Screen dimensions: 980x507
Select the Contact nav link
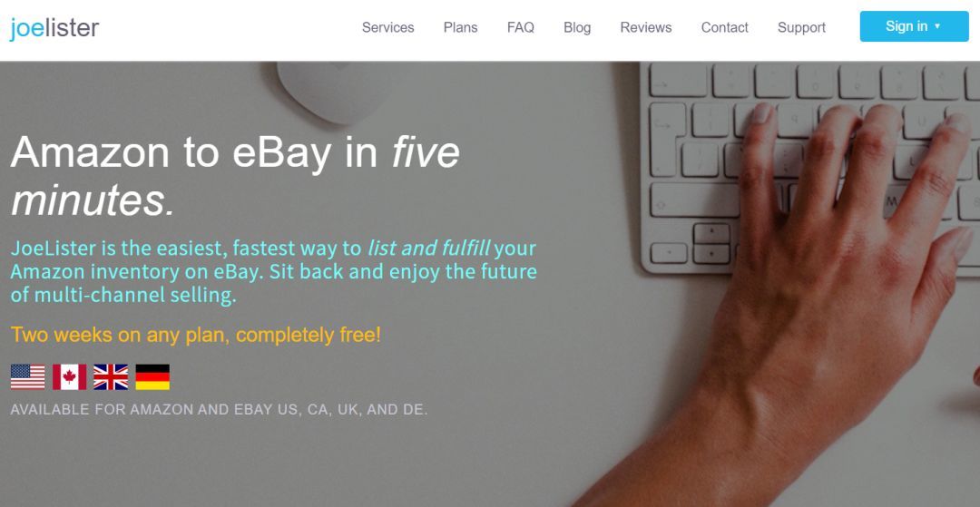point(724,27)
